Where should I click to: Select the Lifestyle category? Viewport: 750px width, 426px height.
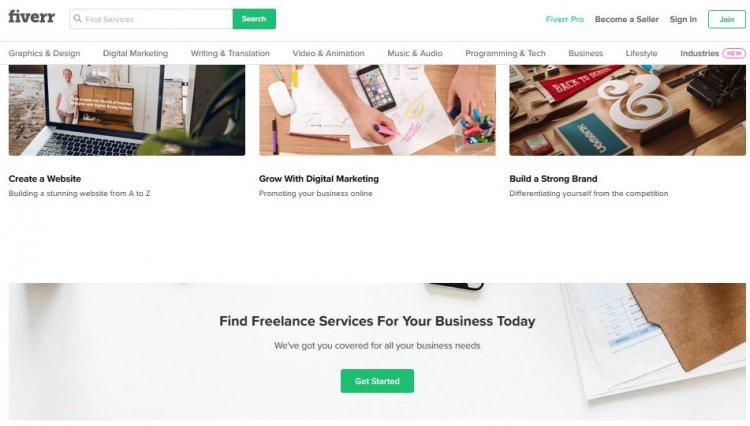(x=641, y=53)
